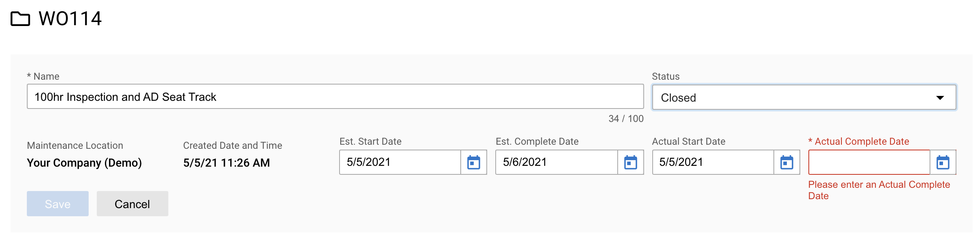Click the Your Company (Demo) location text
Viewport: 980px width, 239px height.
tap(84, 163)
